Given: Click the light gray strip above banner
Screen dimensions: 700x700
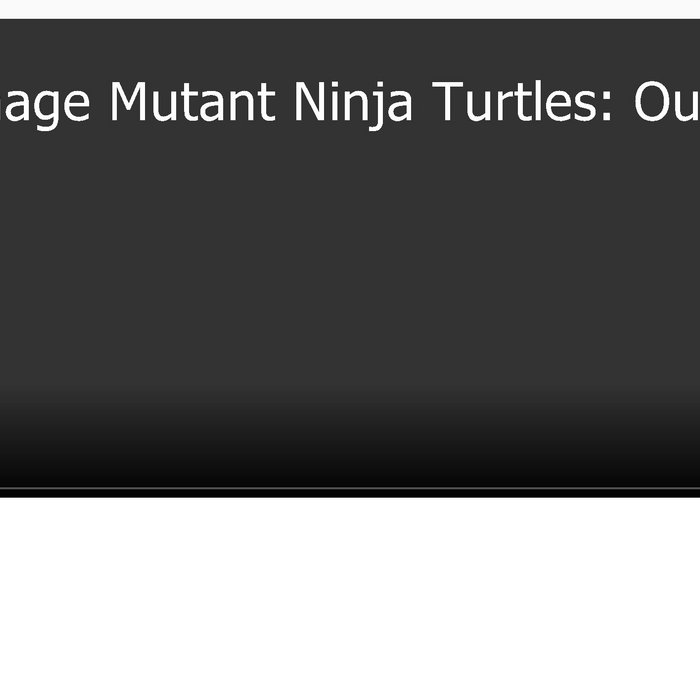Looking at the screenshot, I should tap(350, 9).
